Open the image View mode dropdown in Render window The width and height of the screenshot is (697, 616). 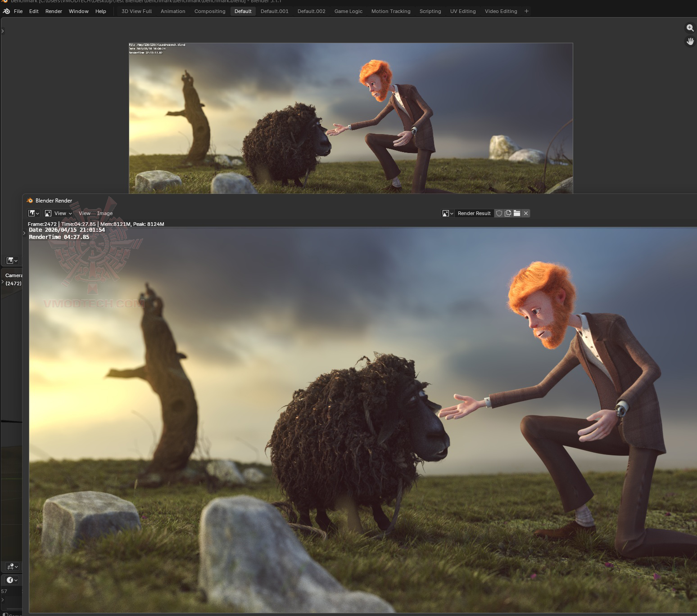pyautogui.click(x=59, y=213)
